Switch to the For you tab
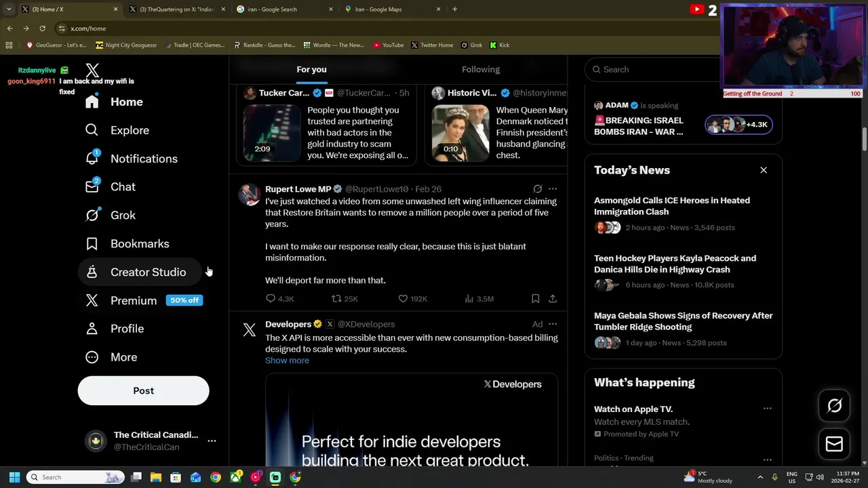868x488 pixels. [x=311, y=69]
